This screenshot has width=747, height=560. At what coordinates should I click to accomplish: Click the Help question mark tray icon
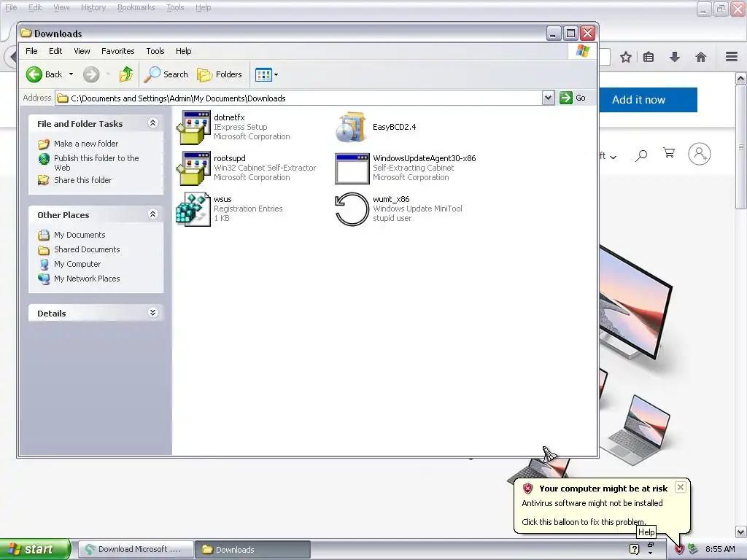tap(634, 550)
